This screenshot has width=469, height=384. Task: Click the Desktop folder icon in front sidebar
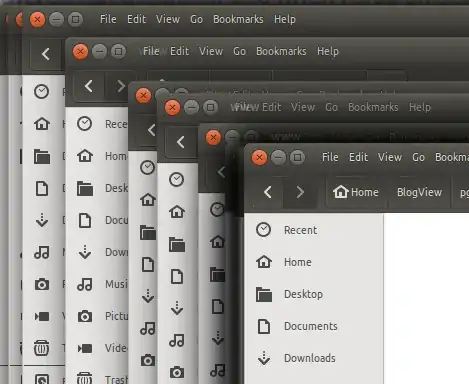[264, 294]
